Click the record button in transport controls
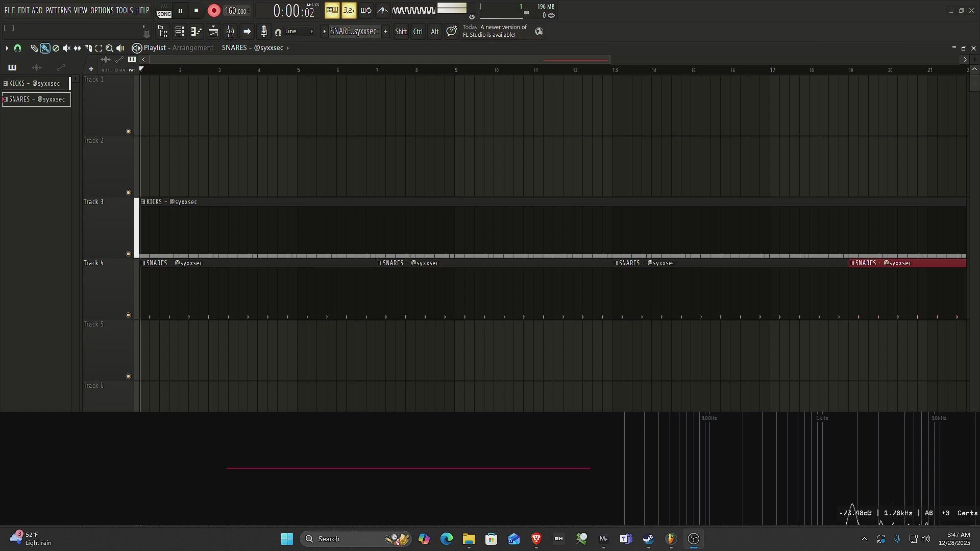The image size is (980, 551). click(213, 10)
